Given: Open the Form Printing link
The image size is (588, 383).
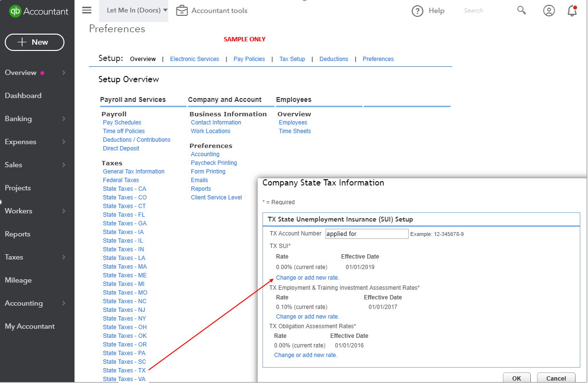Looking at the screenshot, I should point(208,172).
